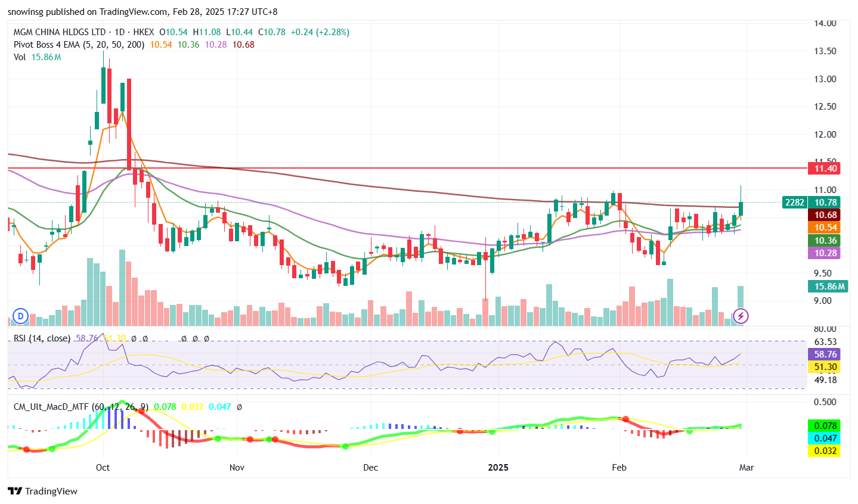Select the open price O10.54 in the header

(x=173, y=32)
